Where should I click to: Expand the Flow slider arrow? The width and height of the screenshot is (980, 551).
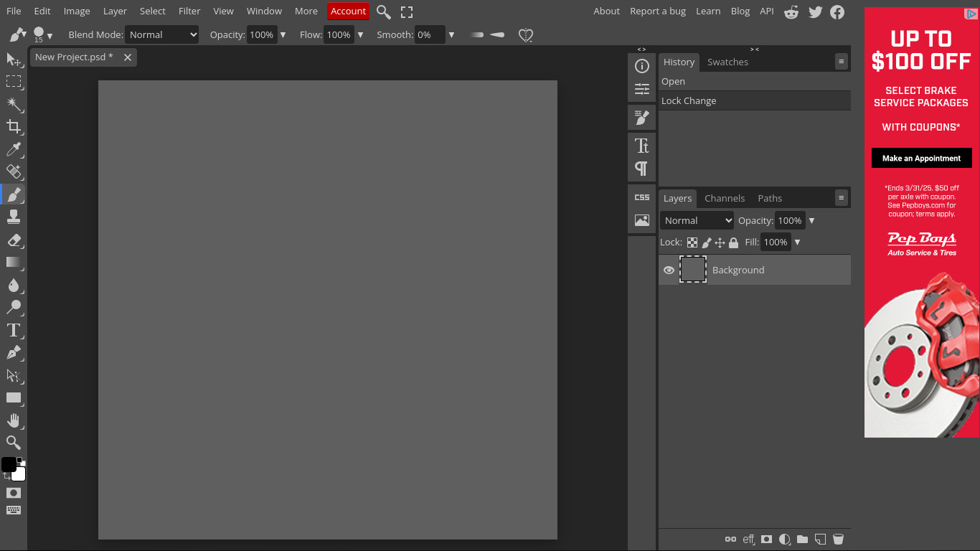360,34
